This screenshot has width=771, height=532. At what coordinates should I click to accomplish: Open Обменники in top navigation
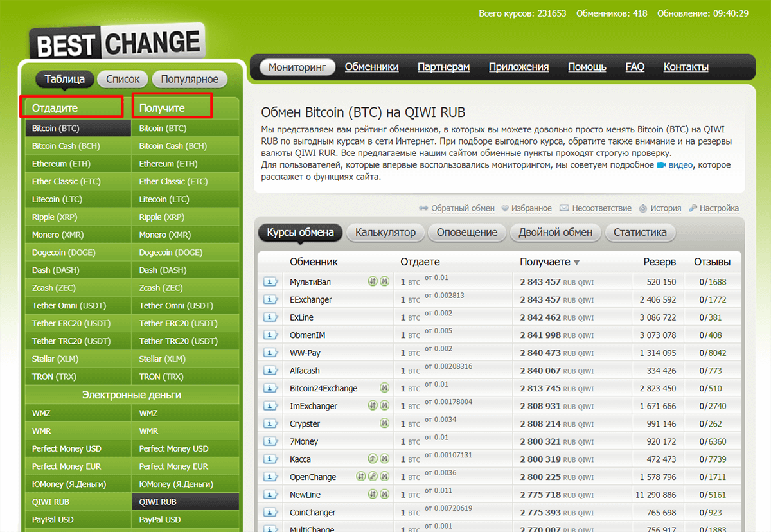click(x=372, y=67)
